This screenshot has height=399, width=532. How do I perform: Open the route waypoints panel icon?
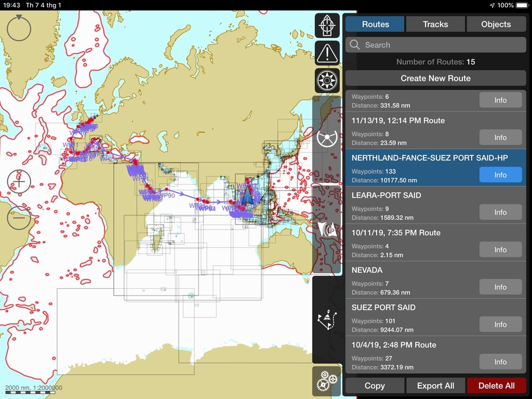click(x=327, y=320)
